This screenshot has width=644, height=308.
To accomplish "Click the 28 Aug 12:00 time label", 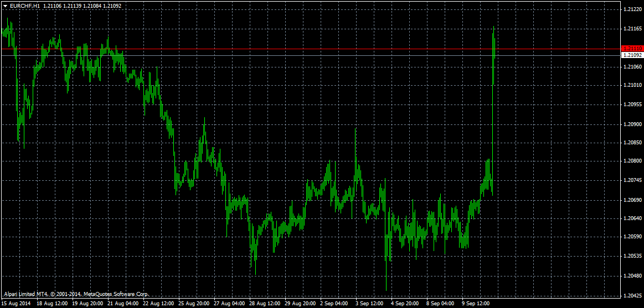I will (265, 304).
